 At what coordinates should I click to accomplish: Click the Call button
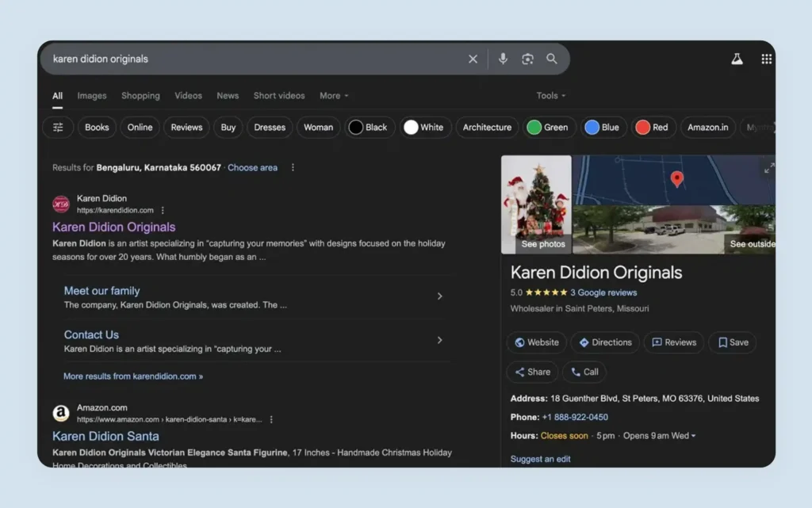tap(584, 372)
